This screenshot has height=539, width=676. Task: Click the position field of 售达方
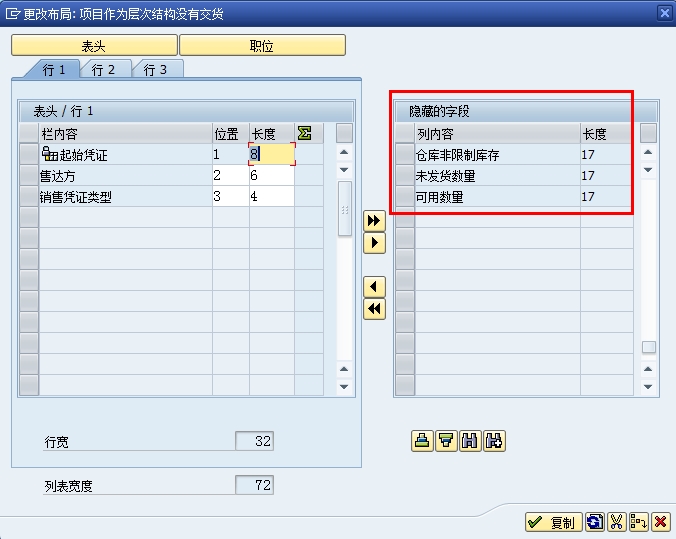coord(231,175)
